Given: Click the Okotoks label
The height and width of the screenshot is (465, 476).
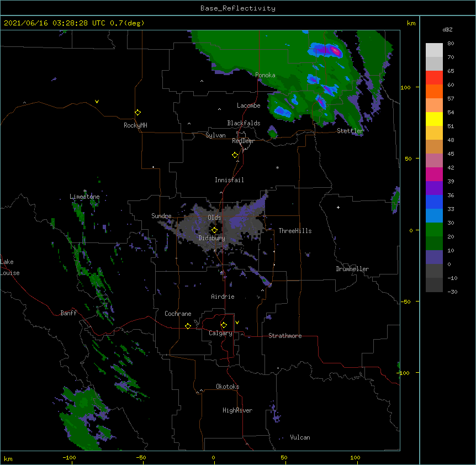Looking at the screenshot, I should [x=228, y=387].
